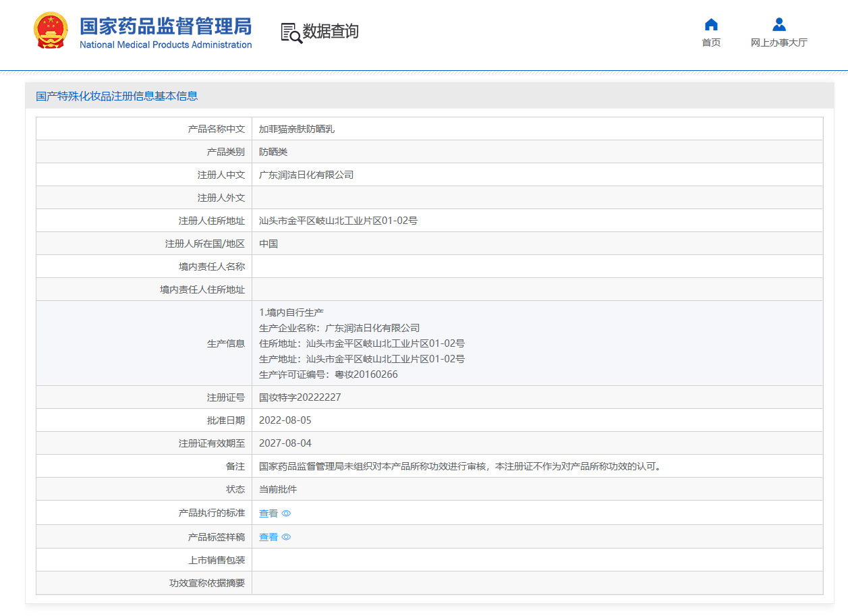Select the 生产企业名称 line
The height and width of the screenshot is (616, 848).
tap(339, 328)
